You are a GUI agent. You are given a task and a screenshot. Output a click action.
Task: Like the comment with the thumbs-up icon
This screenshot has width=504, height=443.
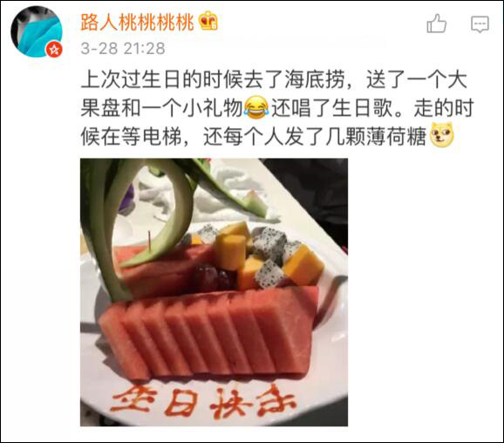436,24
